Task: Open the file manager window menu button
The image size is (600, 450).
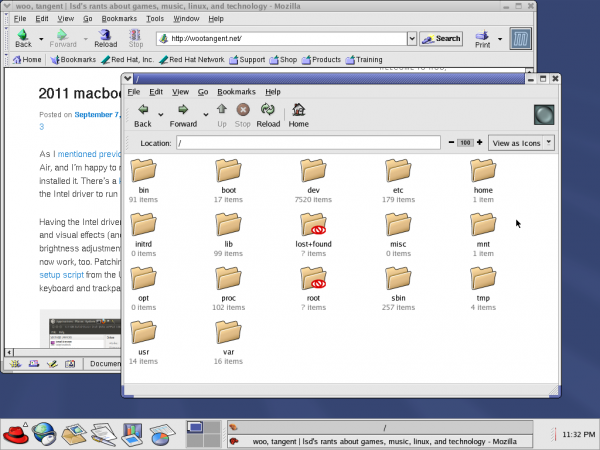Action: 127,78
